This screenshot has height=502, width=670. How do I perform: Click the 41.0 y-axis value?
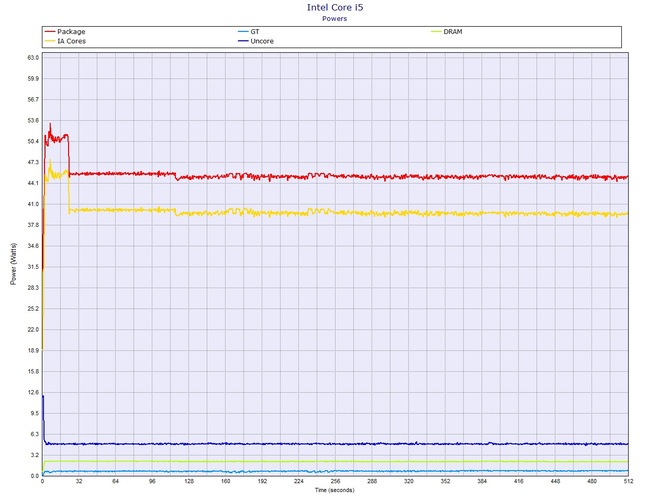(x=33, y=204)
